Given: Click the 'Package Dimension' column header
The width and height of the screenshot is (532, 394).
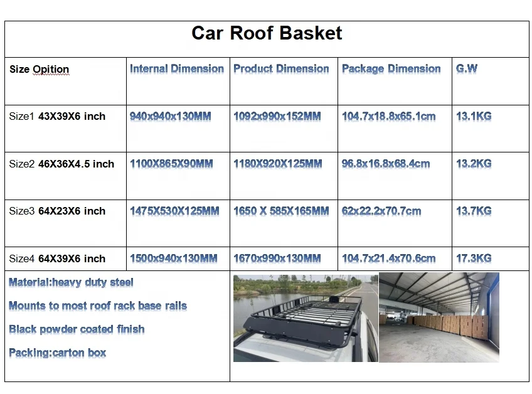Looking at the screenshot, I should (391, 68).
